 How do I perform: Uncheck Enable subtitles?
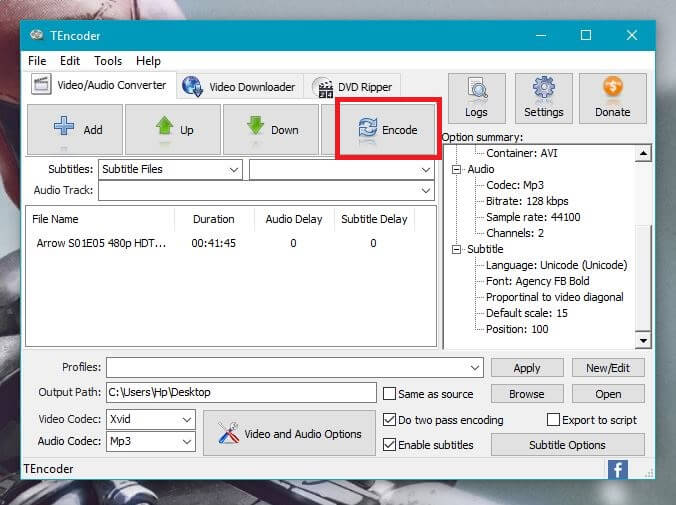point(389,444)
